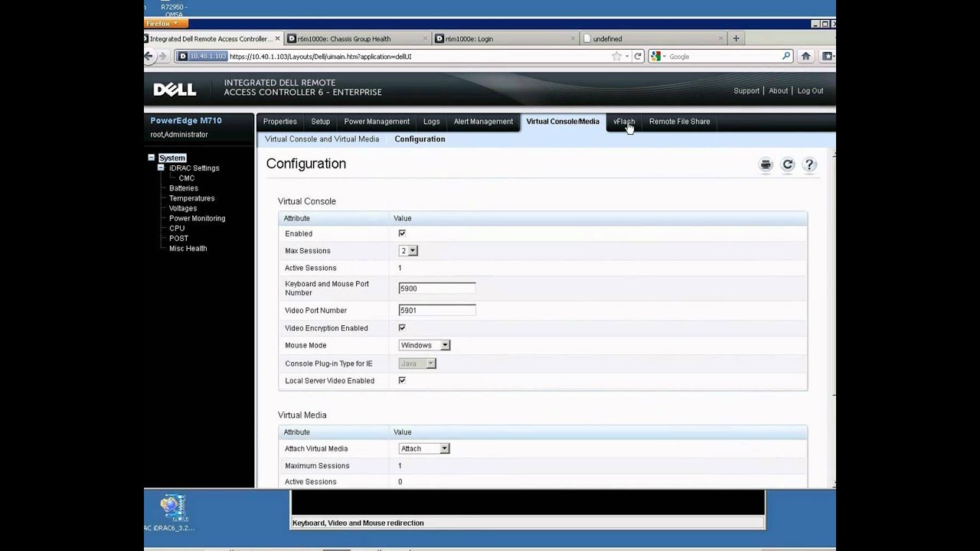Open the Power Management tab
Viewport: 980px width, 551px height.
377,122
